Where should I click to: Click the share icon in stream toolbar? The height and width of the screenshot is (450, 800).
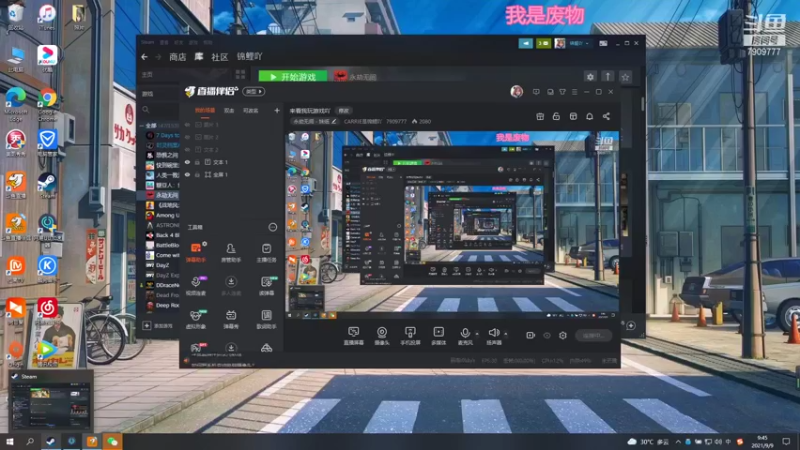pos(606,116)
